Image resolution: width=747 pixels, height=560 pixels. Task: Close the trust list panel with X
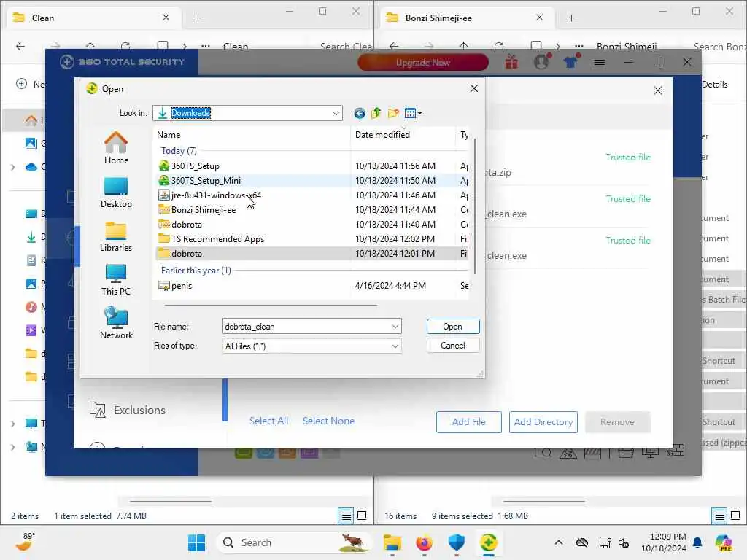point(658,90)
